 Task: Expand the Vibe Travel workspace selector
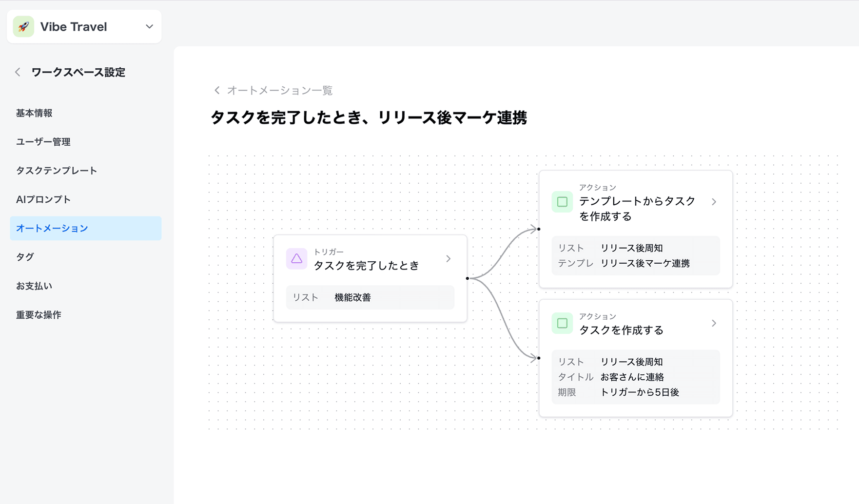click(149, 27)
